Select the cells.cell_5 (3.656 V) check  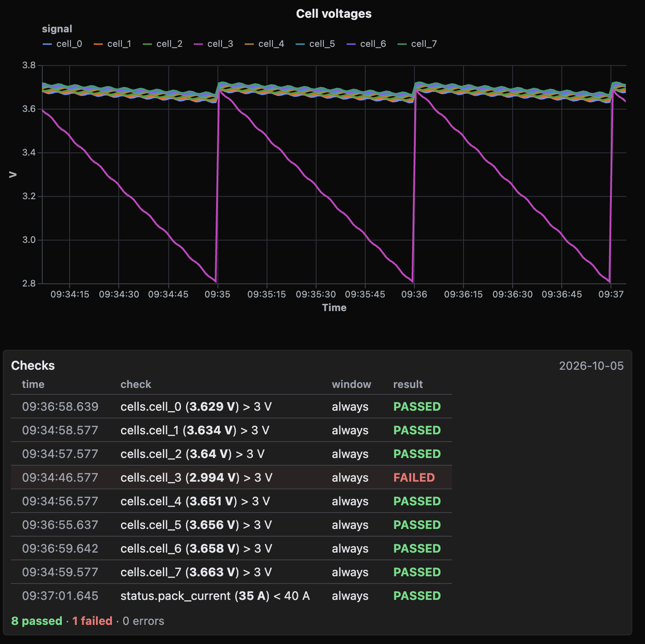coord(232,525)
